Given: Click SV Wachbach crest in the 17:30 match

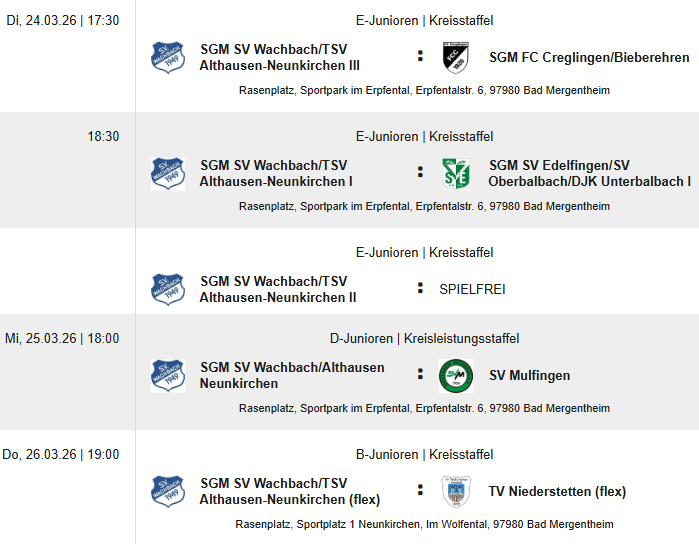Looking at the screenshot, I should coord(168,57).
